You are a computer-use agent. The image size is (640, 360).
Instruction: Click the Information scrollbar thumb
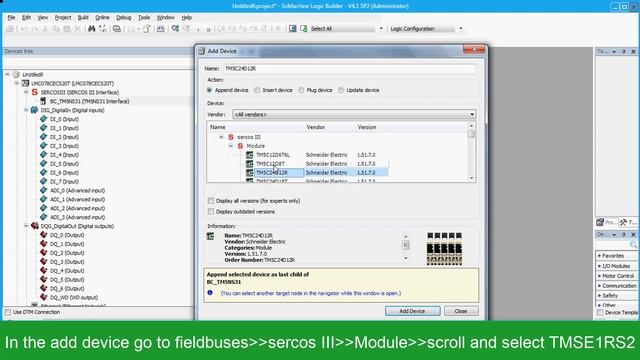click(x=405, y=245)
